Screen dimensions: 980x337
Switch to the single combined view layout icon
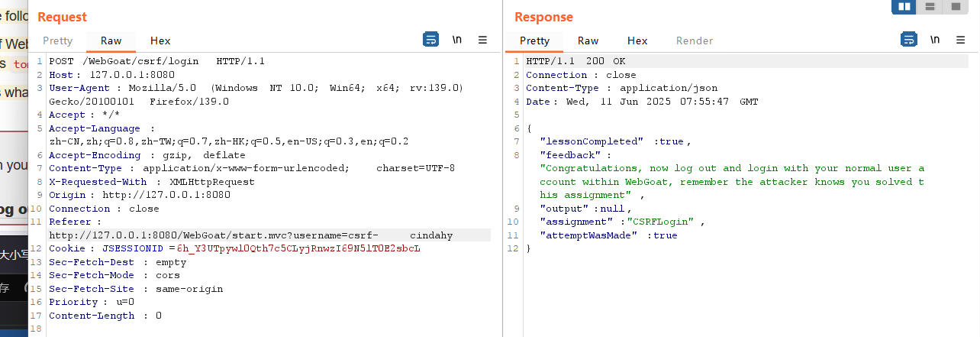(x=955, y=7)
